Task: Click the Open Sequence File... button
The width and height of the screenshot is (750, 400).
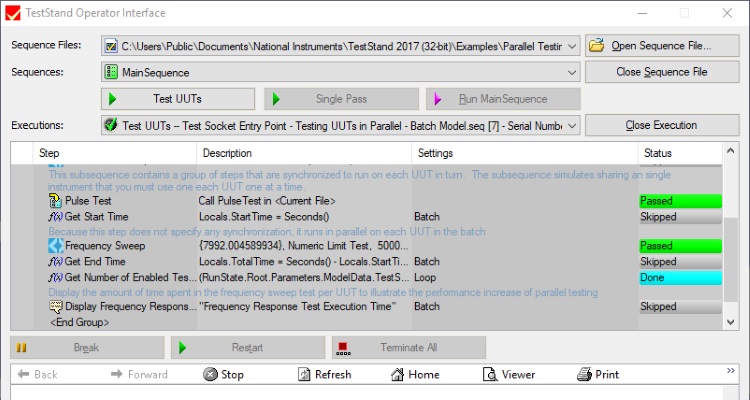Action: click(x=662, y=46)
